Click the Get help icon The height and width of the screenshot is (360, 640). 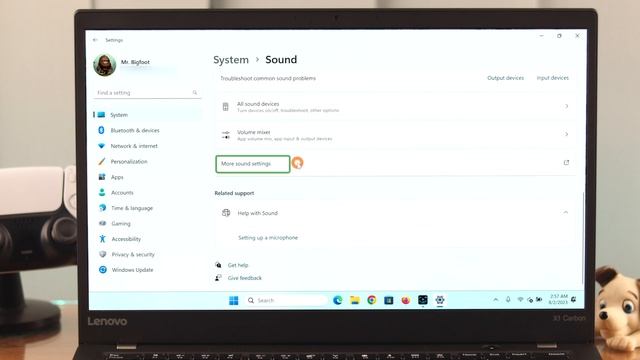[218, 265]
